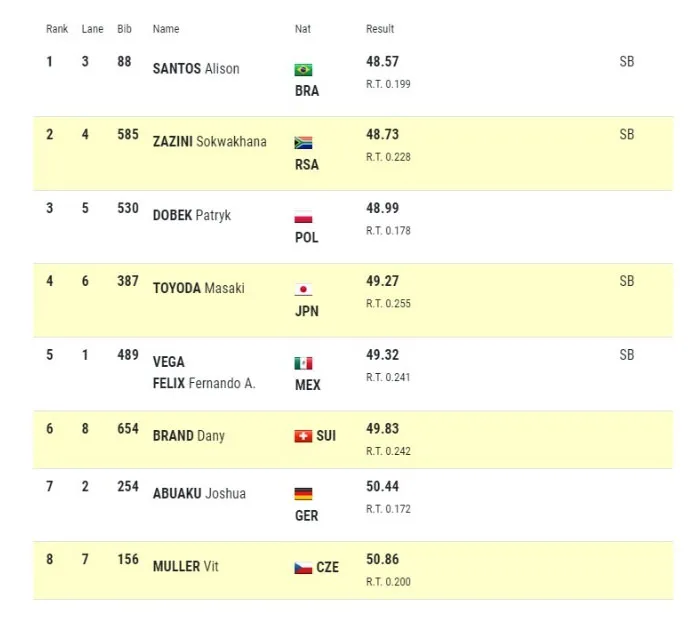The height and width of the screenshot is (623, 694).
Task: Select the DOBEK Patryk name
Action: click(x=192, y=215)
